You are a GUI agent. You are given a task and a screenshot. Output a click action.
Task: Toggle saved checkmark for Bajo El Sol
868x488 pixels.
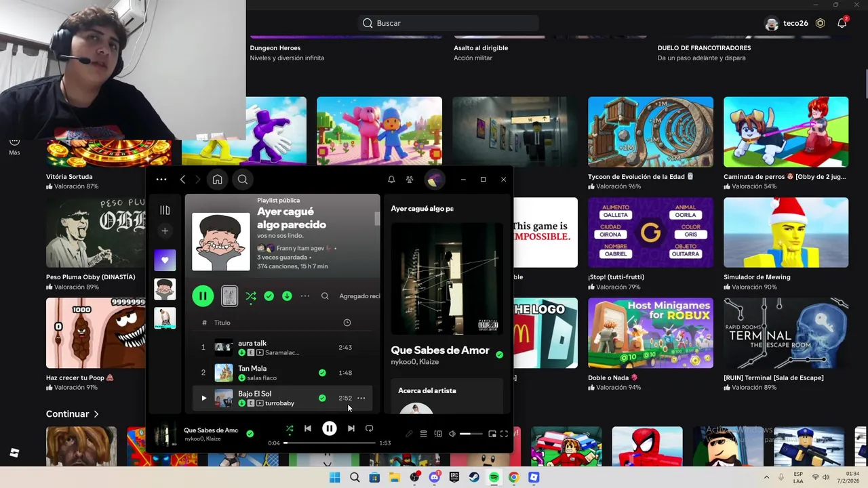pos(322,398)
